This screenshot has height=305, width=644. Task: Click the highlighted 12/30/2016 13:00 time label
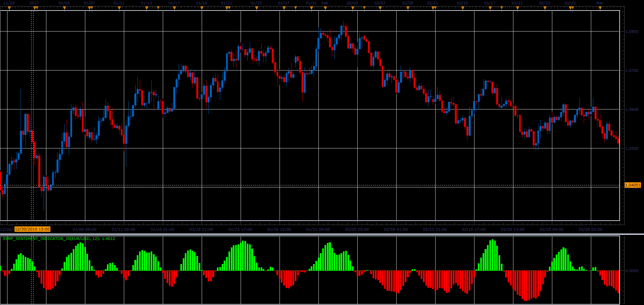click(32, 229)
